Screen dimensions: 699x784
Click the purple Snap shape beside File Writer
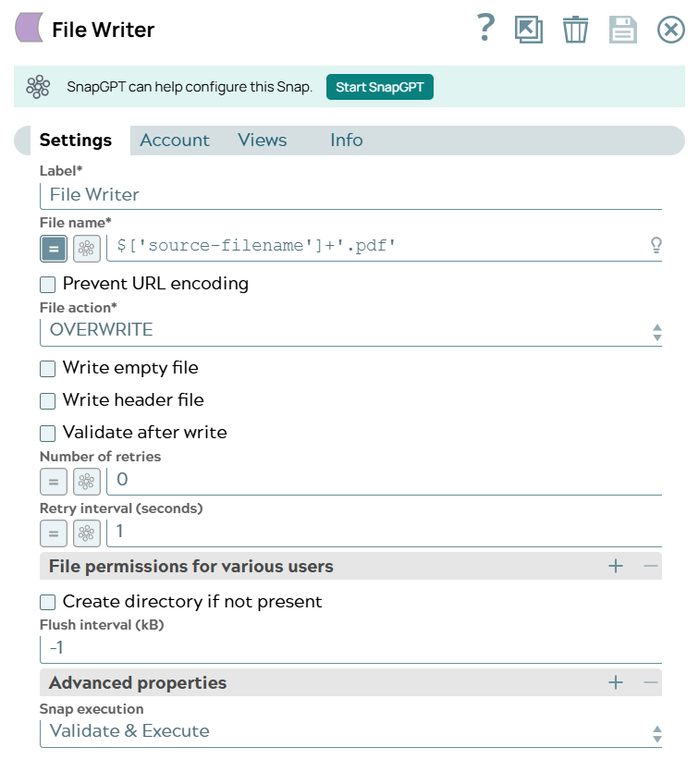point(31,29)
